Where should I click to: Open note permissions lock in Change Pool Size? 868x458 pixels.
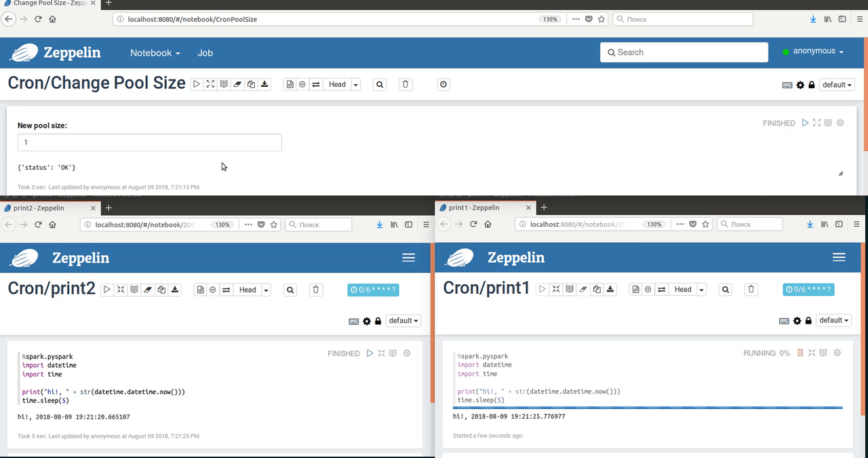click(811, 85)
